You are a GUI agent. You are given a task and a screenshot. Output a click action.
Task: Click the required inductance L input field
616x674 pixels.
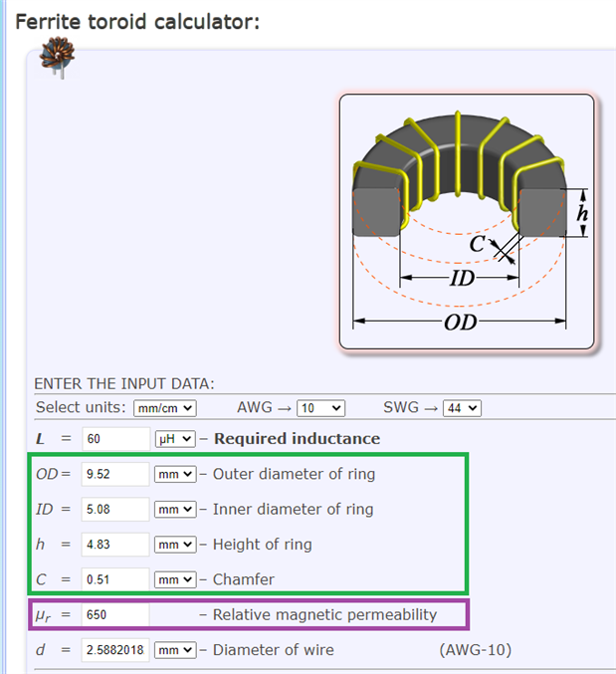pos(116,439)
